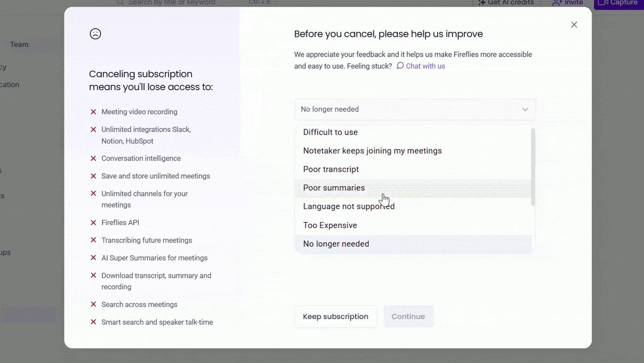Image resolution: width=644 pixels, height=363 pixels.
Task: Pick 'Poor summaries' from the list
Action: click(x=413, y=188)
